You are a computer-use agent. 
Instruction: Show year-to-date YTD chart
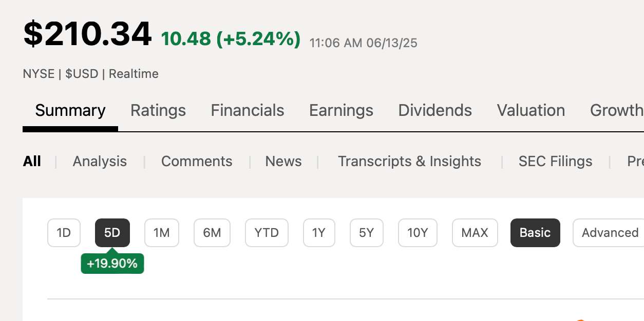[x=267, y=233]
